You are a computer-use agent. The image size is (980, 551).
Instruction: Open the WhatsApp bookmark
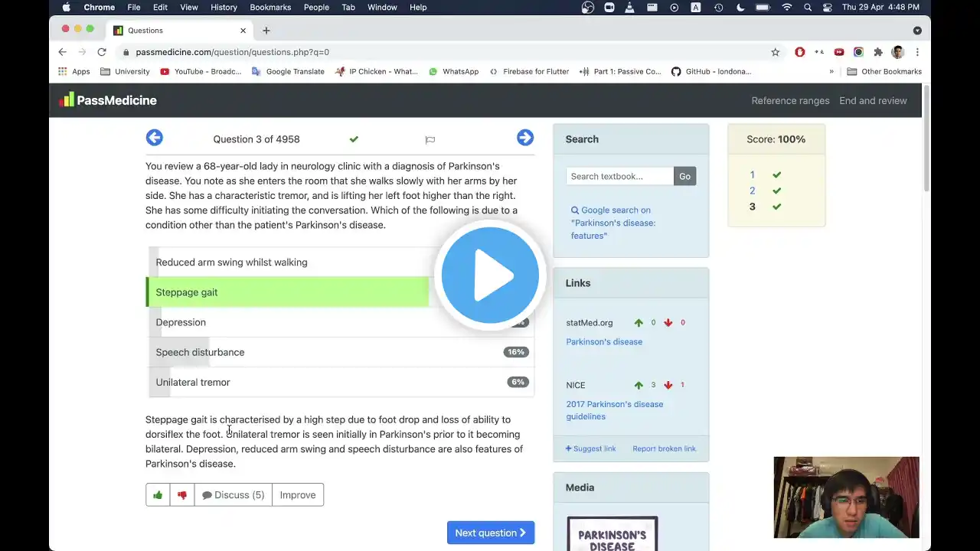click(453, 72)
